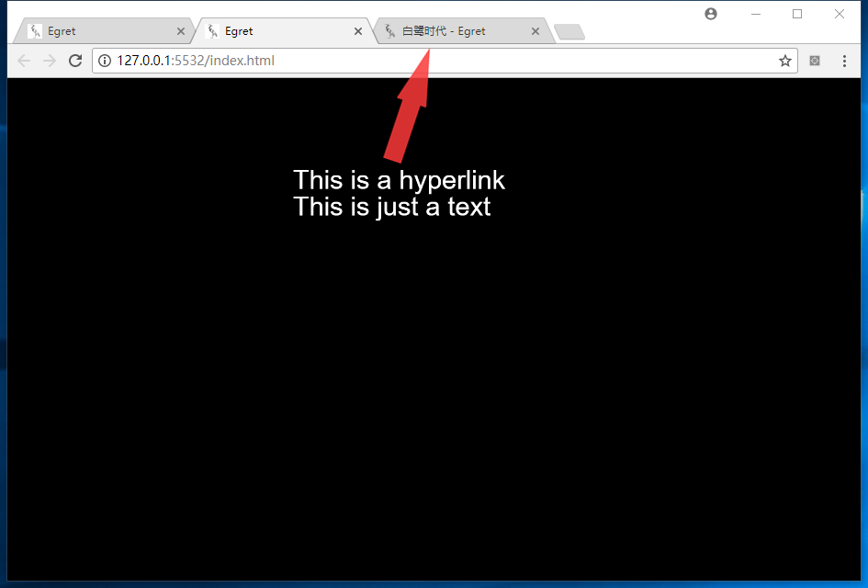Bookmark this page with the star icon
868x588 pixels.
tap(785, 61)
